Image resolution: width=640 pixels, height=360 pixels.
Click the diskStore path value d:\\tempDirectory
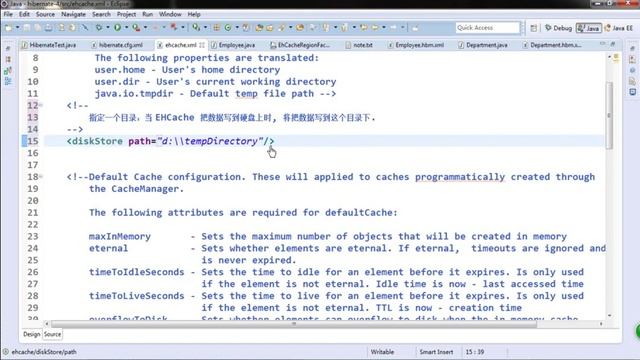tap(210, 141)
